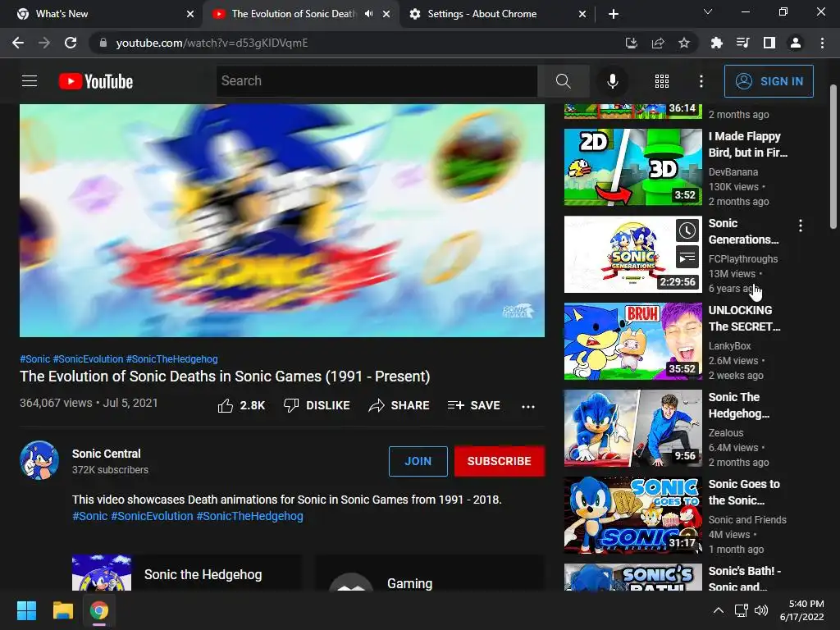Open volume control in system tray
The image size is (840, 630).
click(x=760, y=610)
